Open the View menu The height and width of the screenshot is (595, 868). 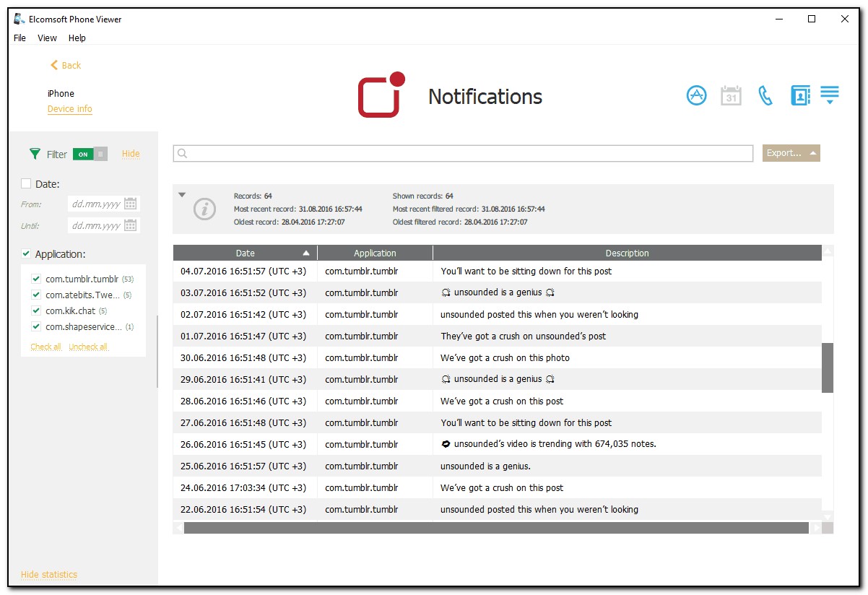(47, 38)
